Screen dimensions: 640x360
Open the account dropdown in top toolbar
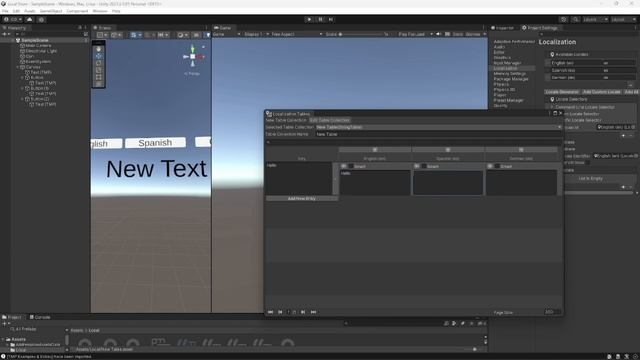(x=13, y=19)
